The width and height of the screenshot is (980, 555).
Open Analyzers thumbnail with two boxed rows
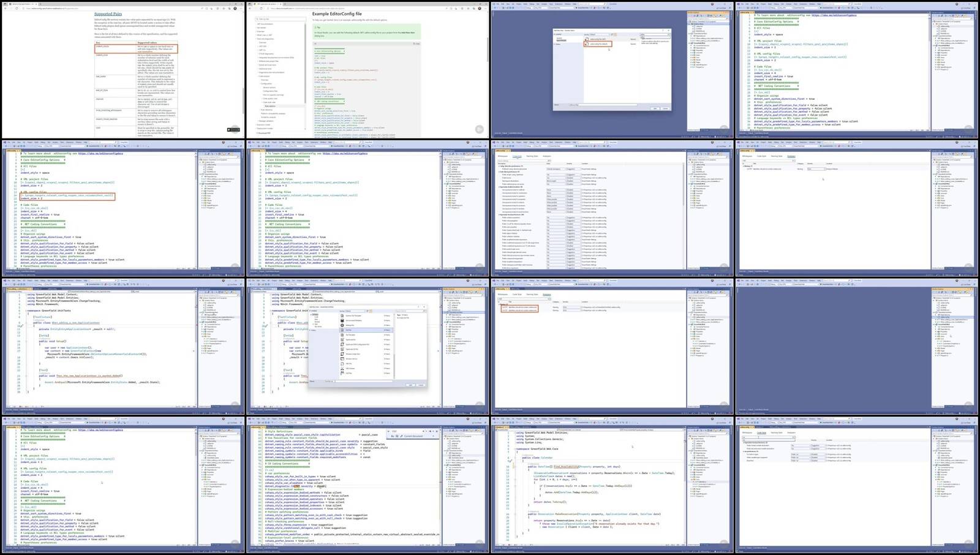coord(612,347)
